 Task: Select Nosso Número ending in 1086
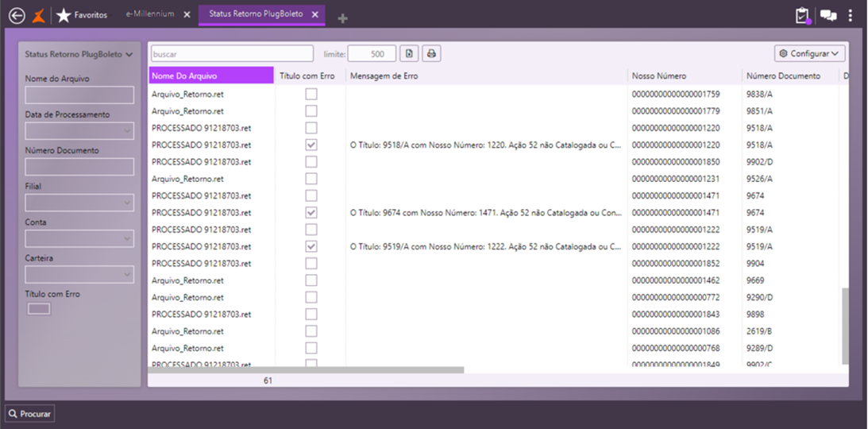tap(675, 331)
